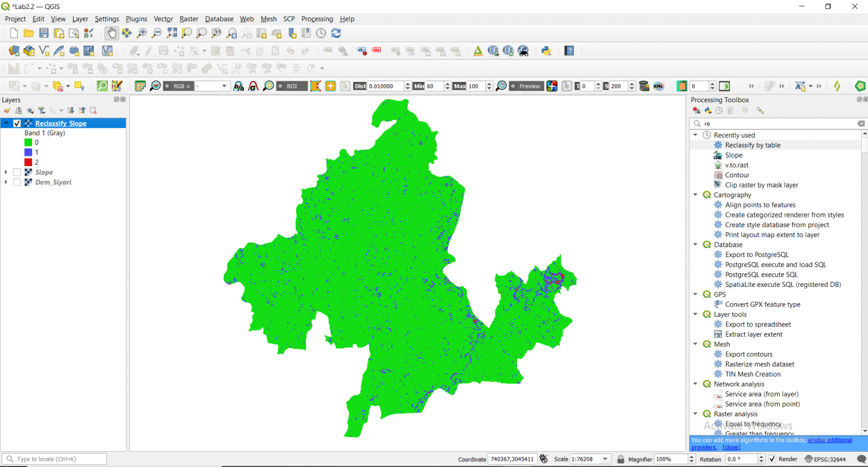This screenshot has height=467, width=868.
Task: Click the enable additional providers link
Action: [830, 440]
